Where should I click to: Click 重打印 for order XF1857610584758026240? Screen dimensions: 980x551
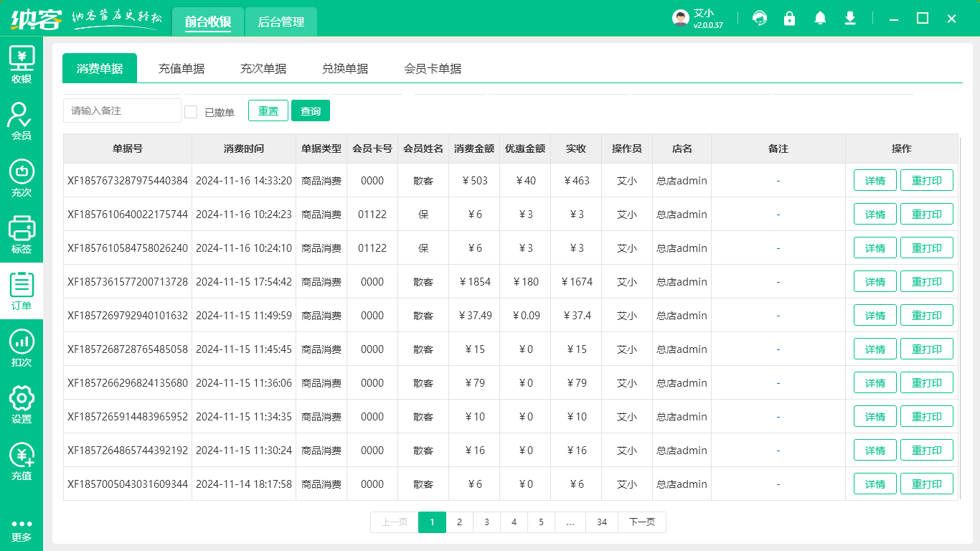(x=927, y=248)
